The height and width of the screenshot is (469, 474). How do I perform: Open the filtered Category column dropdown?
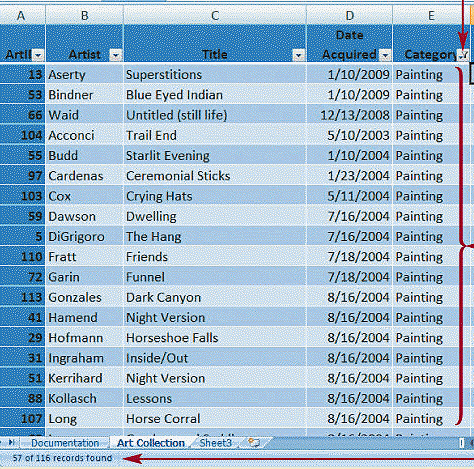(463, 55)
